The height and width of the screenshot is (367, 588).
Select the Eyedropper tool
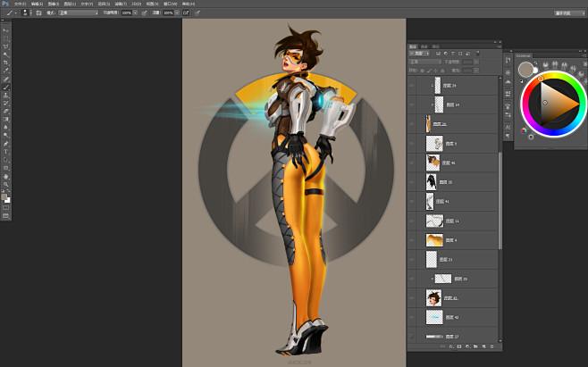(x=5, y=71)
